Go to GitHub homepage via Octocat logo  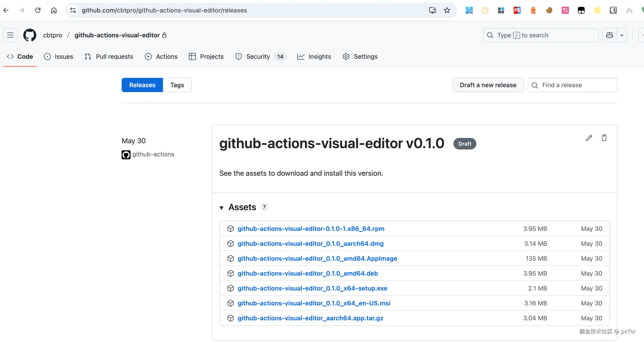pos(30,35)
